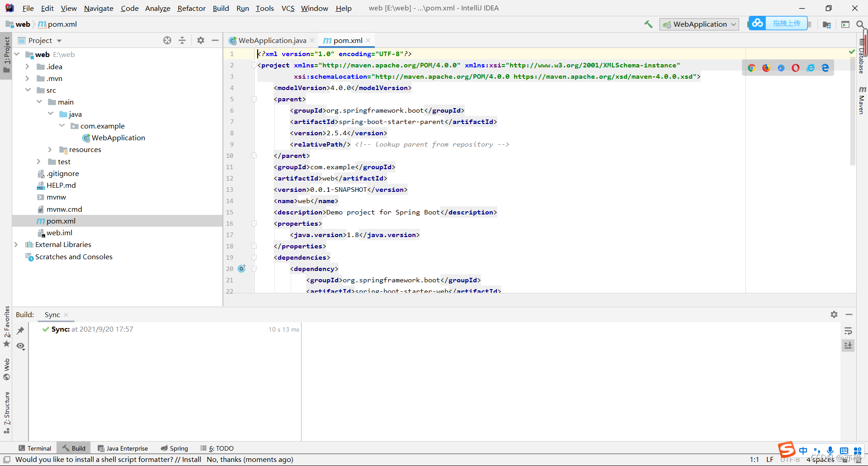The image size is (868, 466).
Task: Click the Search Everywhere magnifier icon
Action: (860, 24)
